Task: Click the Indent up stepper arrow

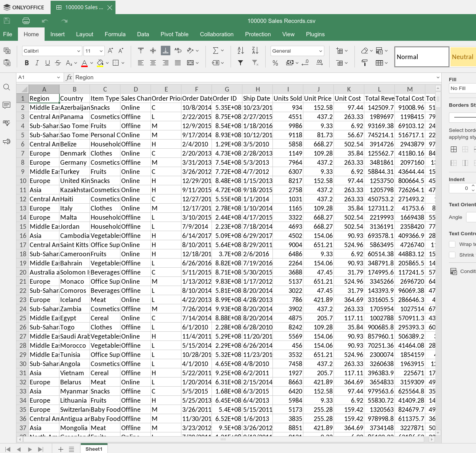Action: 473,186
